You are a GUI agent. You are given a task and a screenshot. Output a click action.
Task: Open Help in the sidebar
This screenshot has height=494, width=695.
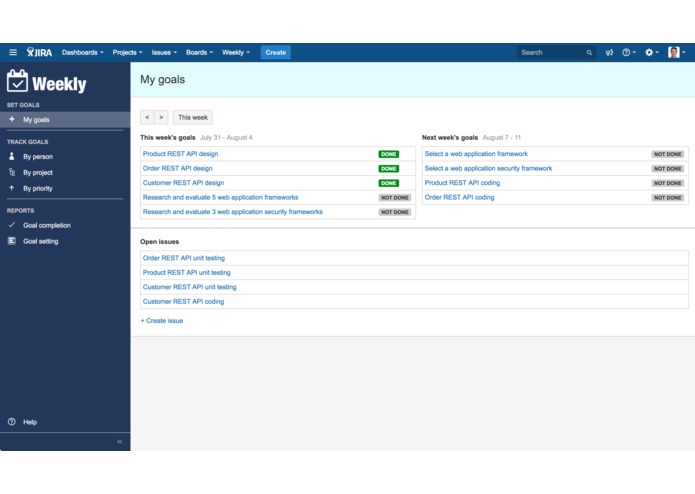tap(30, 422)
